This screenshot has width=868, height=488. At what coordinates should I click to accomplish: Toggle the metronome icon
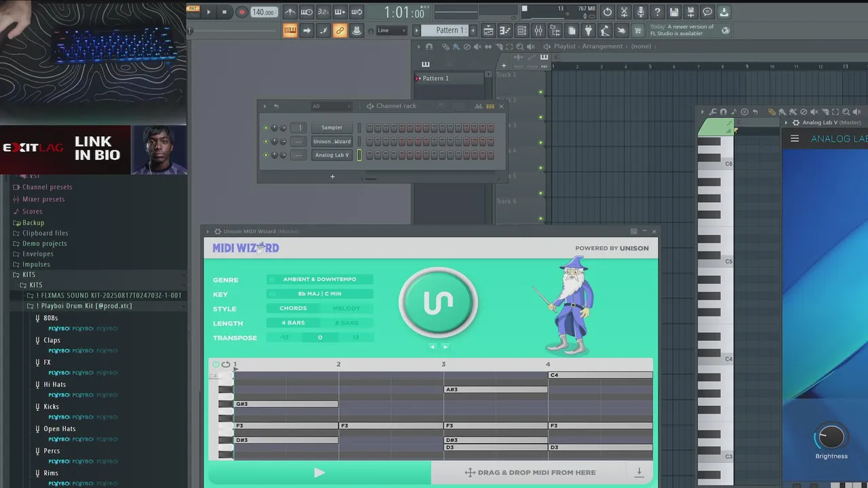pyautogui.click(x=290, y=12)
